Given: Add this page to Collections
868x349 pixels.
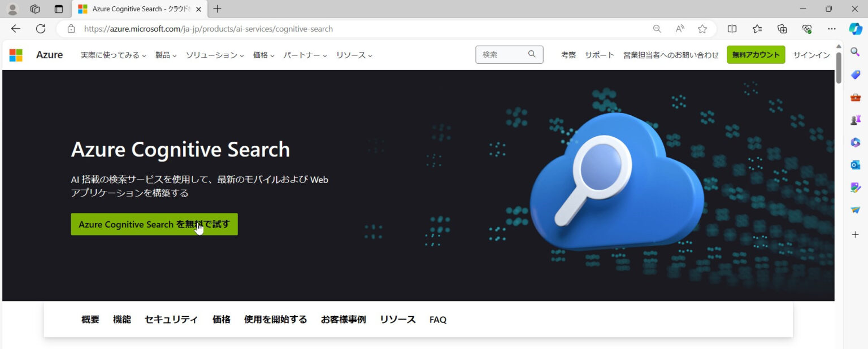Looking at the screenshot, I should point(782,28).
